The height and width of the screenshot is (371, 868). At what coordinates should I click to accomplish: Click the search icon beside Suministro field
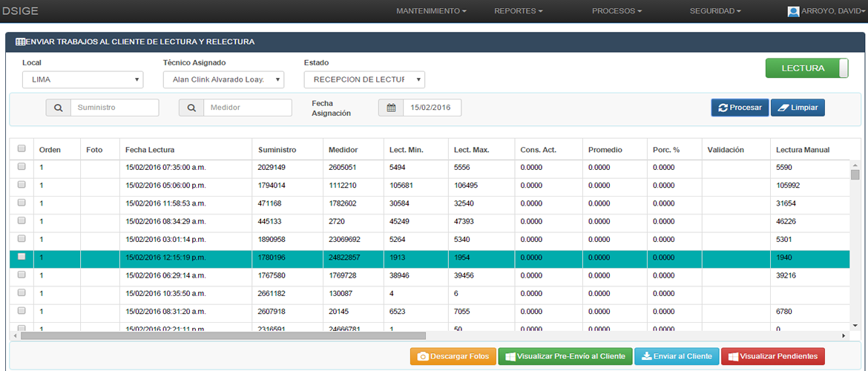[x=58, y=108]
